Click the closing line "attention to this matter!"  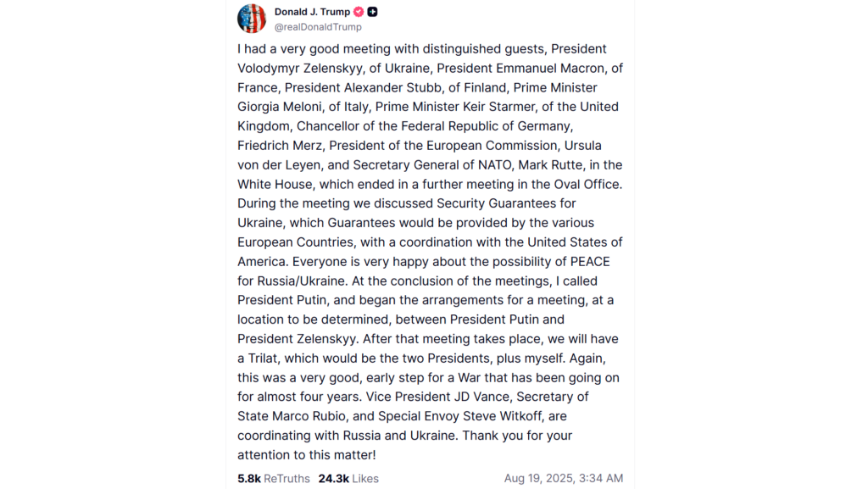click(x=307, y=455)
